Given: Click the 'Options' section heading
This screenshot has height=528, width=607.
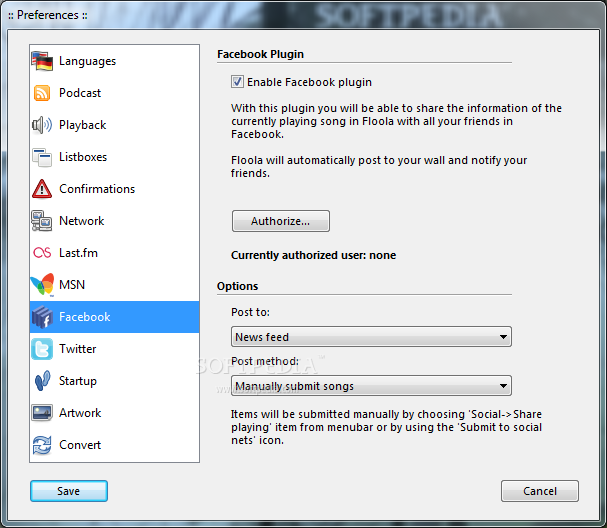Looking at the screenshot, I should click(237, 286).
